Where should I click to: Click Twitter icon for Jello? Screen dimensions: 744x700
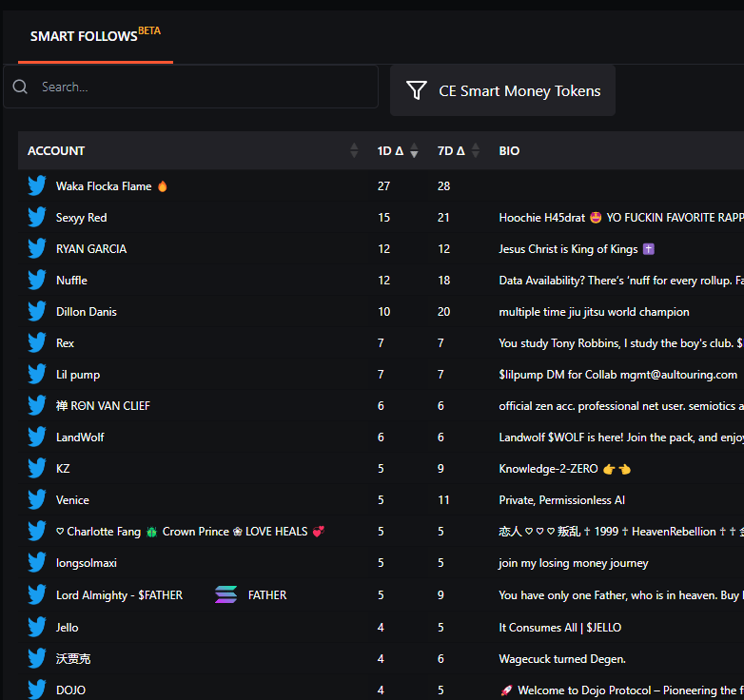pos(36,627)
